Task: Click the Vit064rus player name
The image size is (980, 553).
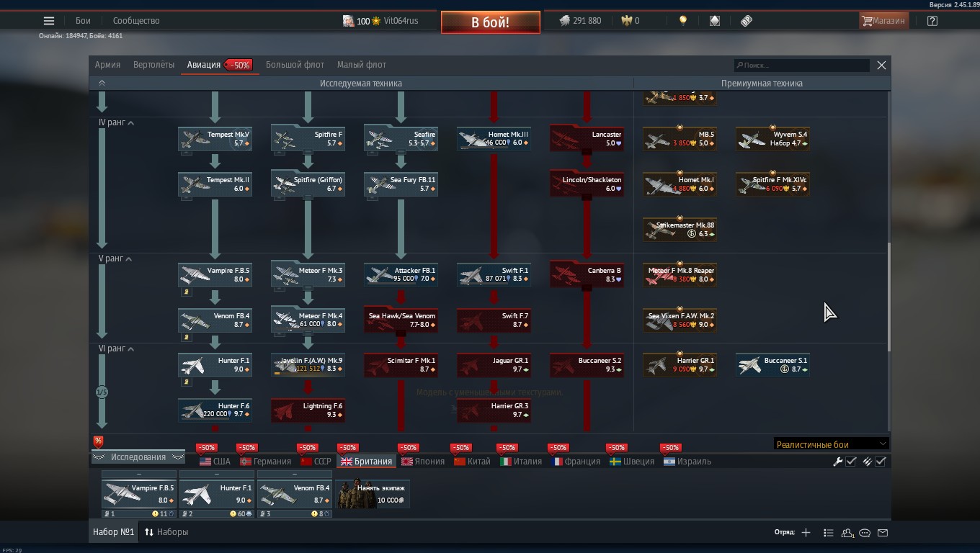Action: coord(401,21)
